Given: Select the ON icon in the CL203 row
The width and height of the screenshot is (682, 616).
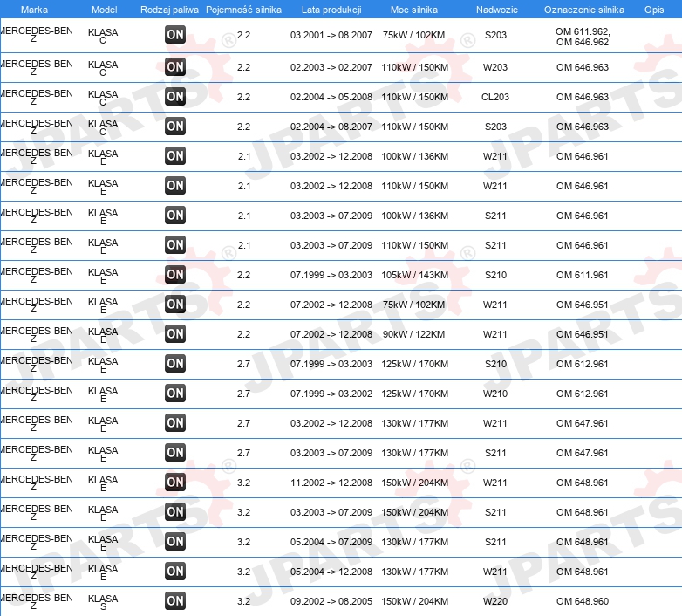Looking at the screenshot, I should (x=175, y=97).
